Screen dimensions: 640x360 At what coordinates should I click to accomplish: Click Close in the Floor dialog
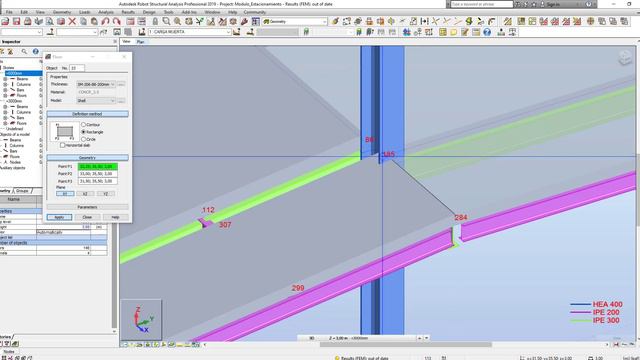(87, 217)
